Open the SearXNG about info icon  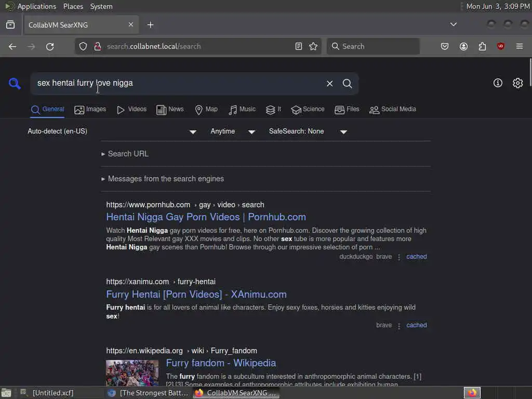click(x=498, y=83)
